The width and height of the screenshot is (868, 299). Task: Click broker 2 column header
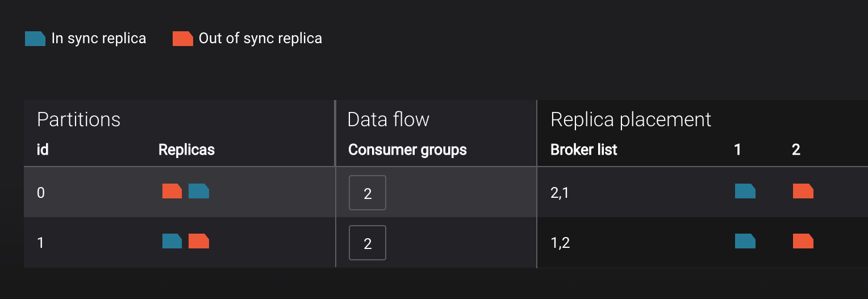click(796, 150)
